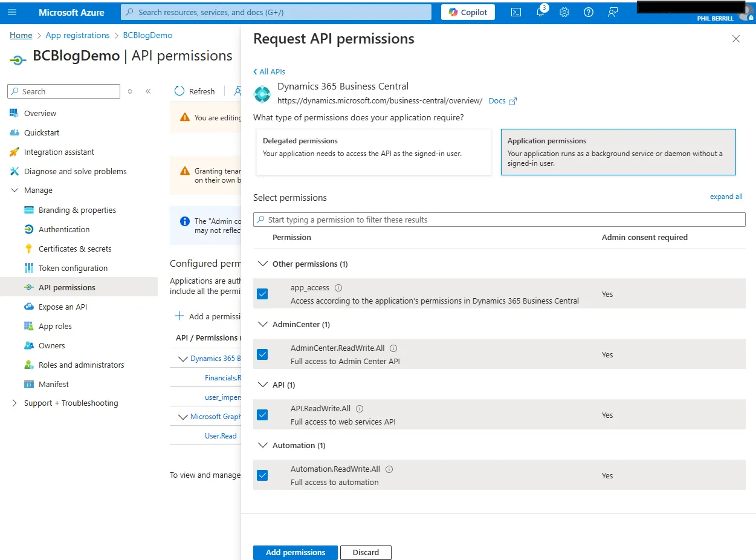Viewport: 756px width, 560px height.
Task: Click the Discard button
Action: [x=366, y=552]
